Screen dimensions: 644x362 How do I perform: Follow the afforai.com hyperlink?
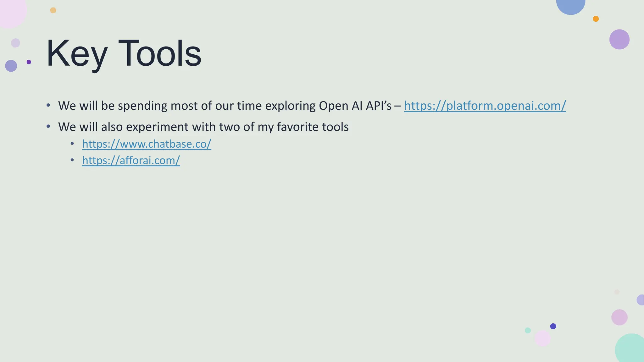point(131,160)
